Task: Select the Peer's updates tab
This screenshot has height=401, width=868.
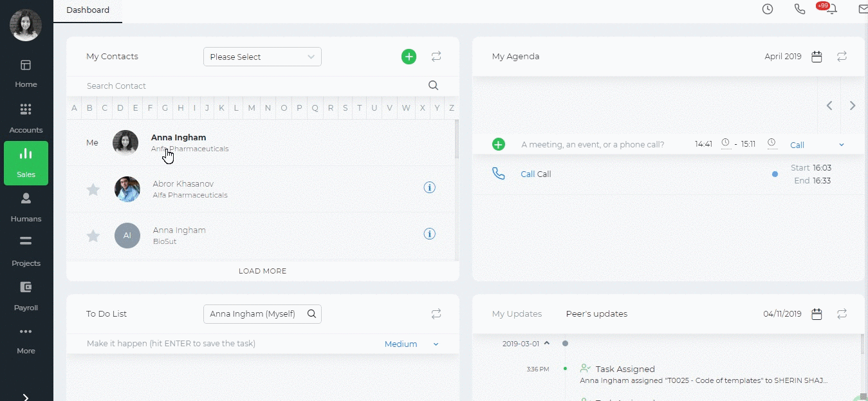Action: pyautogui.click(x=596, y=314)
